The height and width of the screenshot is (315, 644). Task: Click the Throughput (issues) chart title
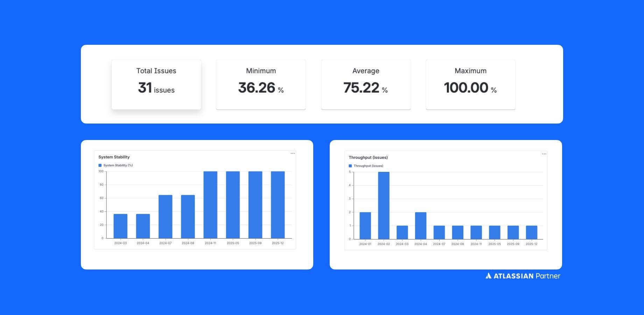368,157
